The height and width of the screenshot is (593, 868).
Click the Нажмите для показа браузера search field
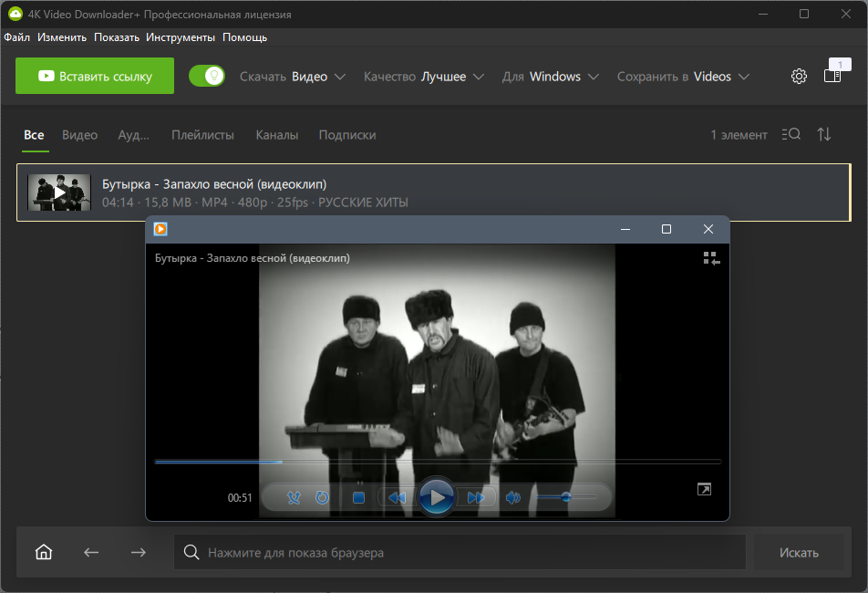click(x=460, y=552)
